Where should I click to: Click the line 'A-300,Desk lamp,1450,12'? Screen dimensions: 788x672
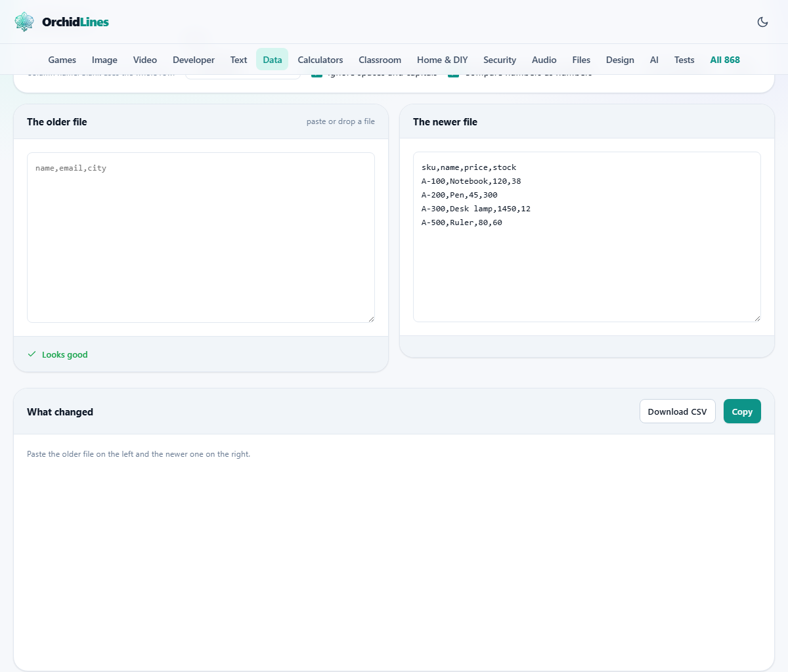click(476, 209)
